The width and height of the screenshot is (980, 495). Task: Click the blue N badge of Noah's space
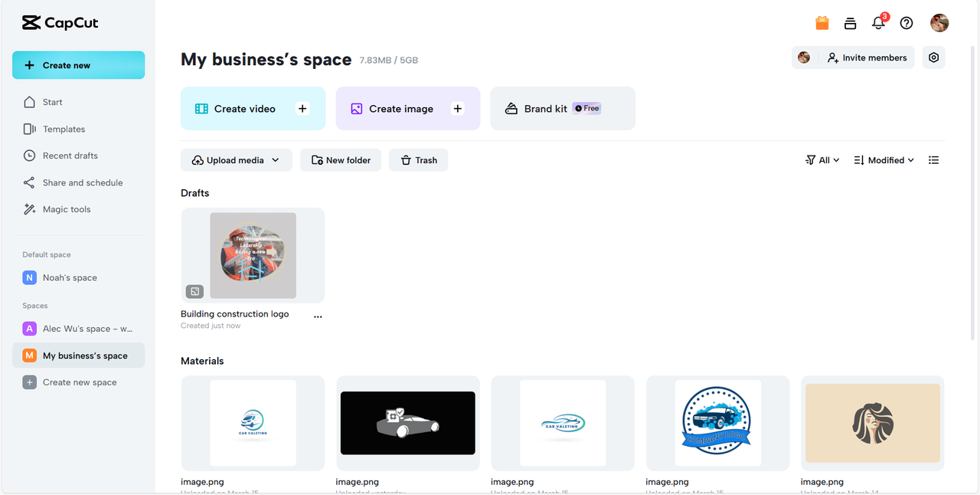point(29,277)
